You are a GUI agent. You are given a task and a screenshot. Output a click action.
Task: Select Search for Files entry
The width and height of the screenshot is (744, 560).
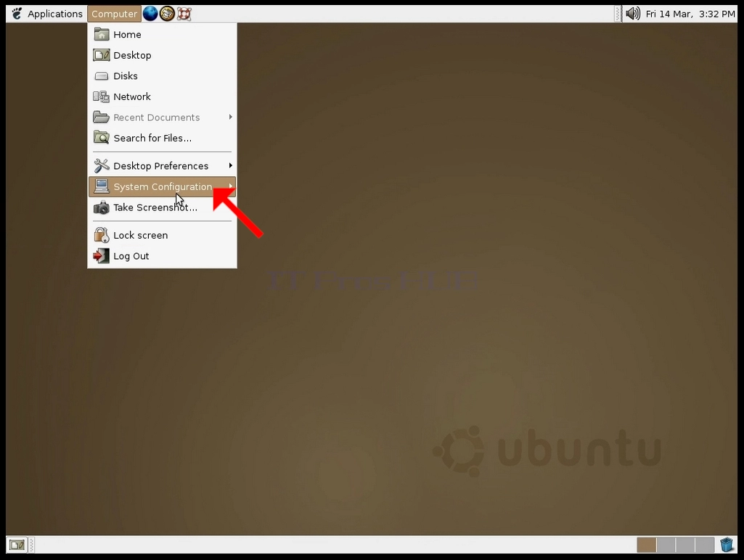point(163,138)
